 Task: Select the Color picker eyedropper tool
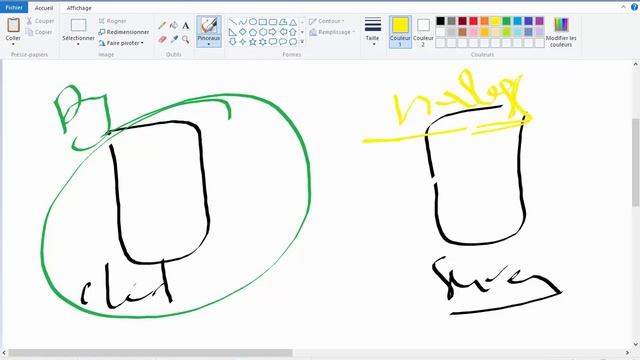tap(174, 39)
